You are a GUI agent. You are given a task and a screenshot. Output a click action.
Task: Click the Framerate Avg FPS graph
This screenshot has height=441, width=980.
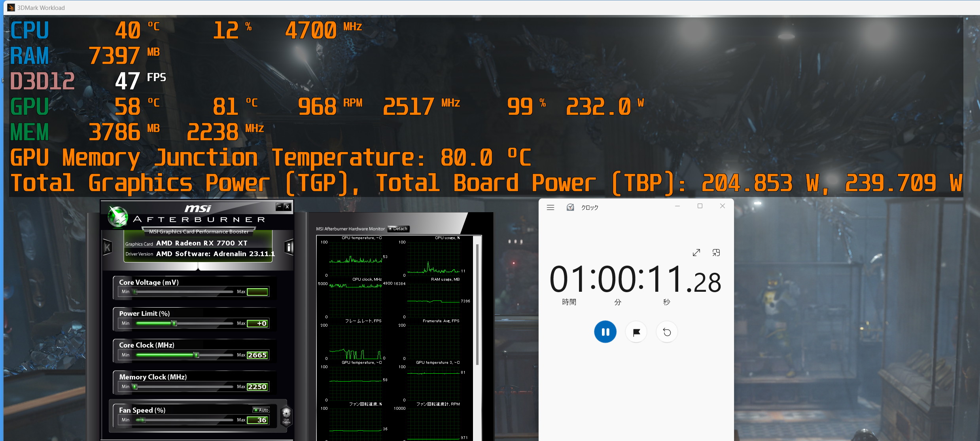tap(433, 341)
